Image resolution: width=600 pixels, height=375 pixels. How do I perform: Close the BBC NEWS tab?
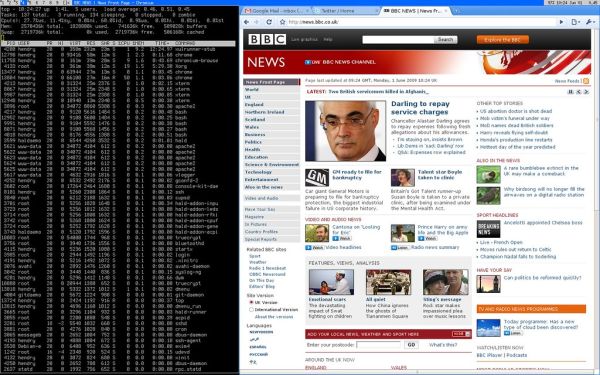(446, 11)
